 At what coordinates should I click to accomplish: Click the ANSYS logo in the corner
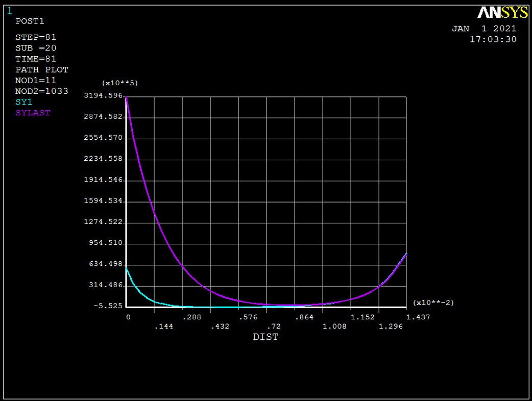502,12
